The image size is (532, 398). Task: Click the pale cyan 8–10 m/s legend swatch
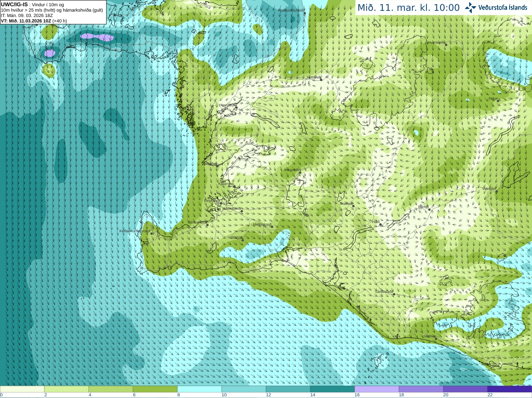(199, 389)
